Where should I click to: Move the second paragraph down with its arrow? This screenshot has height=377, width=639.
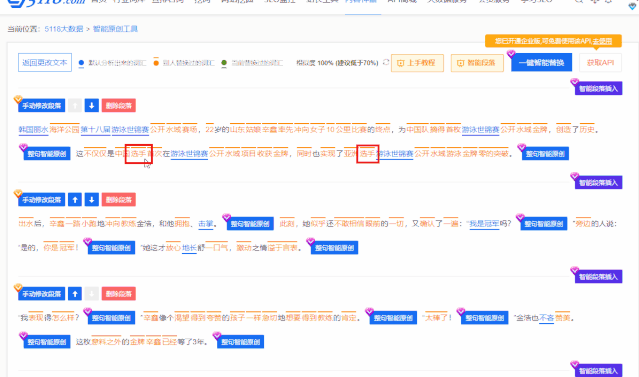[x=92, y=200]
